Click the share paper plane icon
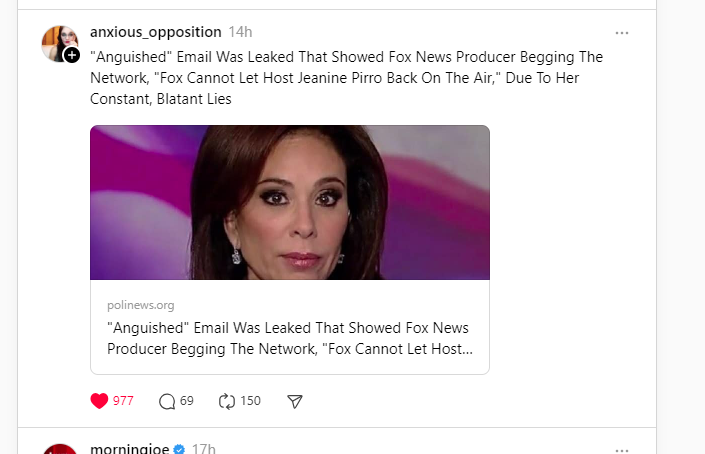 pyautogui.click(x=295, y=401)
